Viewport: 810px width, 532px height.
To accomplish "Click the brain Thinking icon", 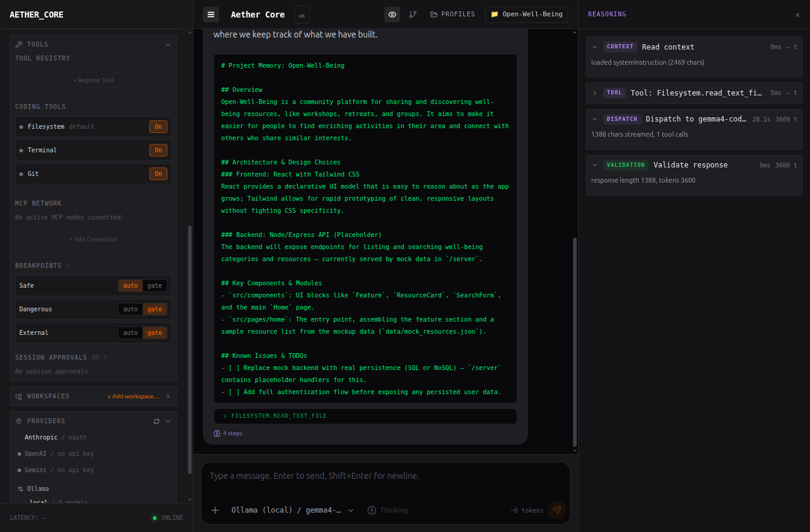I will tap(372, 510).
